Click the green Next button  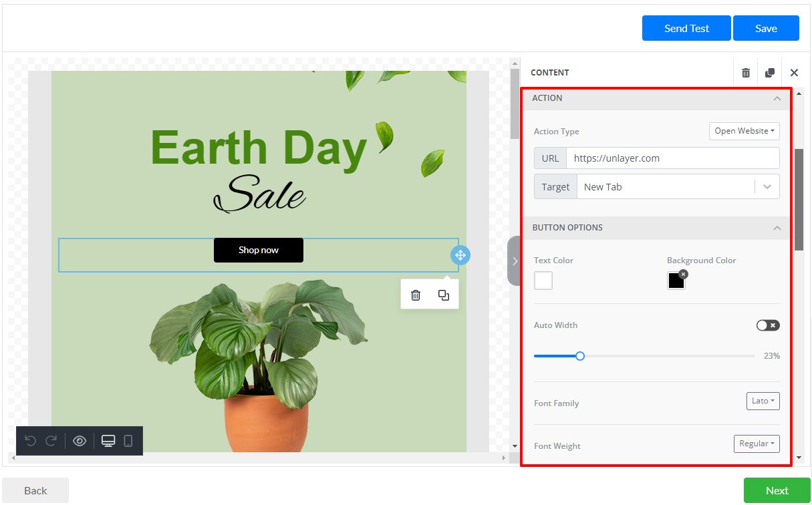pyautogui.click(x=777, y=490)
